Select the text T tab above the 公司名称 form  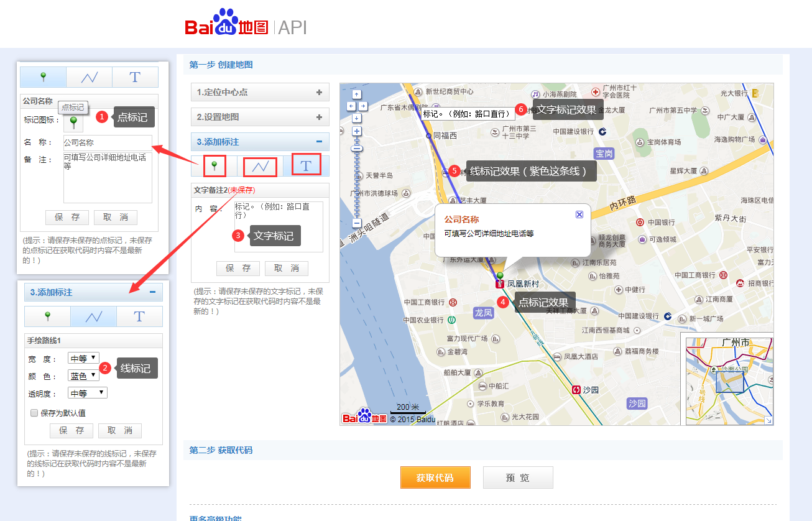(135, 77)
